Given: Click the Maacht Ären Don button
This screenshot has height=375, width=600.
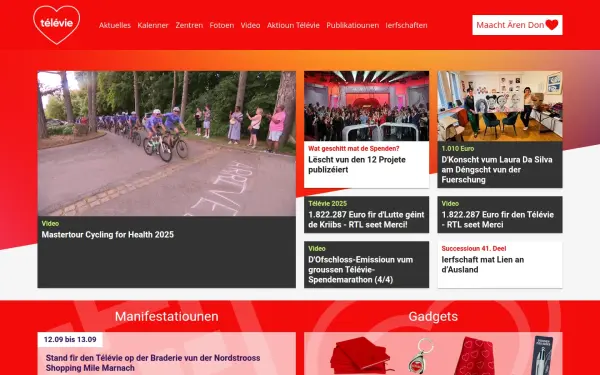Looking at the screenshot, I should click(517, 25).
